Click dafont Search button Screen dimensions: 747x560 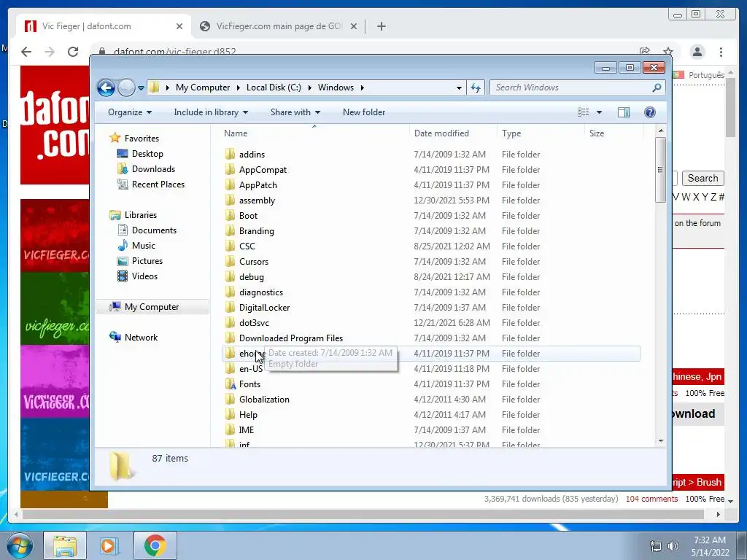click(x=703, y=178)
